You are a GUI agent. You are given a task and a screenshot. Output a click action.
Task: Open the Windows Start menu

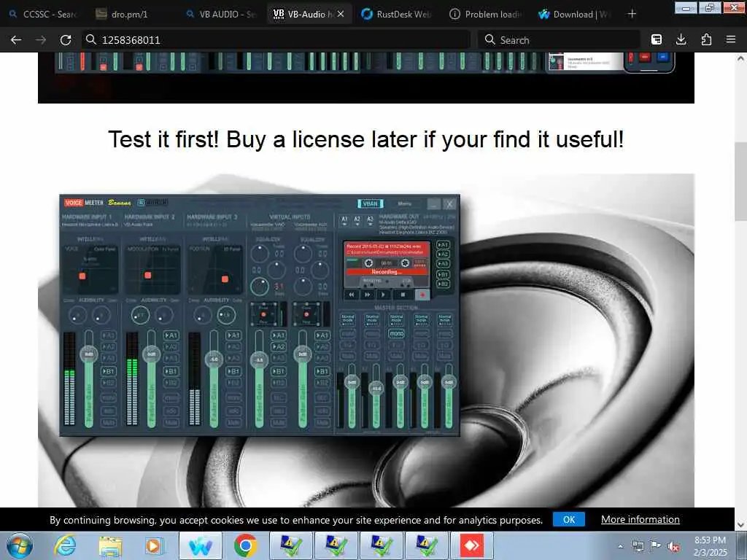click(20, 545)
